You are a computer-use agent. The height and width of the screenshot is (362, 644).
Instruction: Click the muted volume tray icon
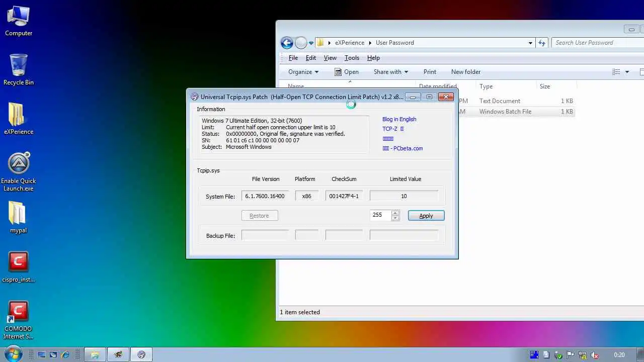pyautogui.click(x=594, y=355)
